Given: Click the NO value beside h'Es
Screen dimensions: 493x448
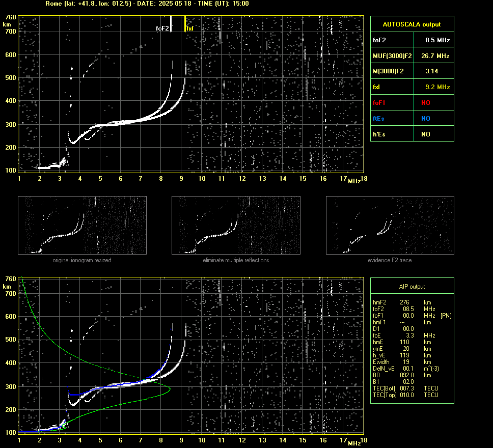Looking at the screenshot, I should (x=426, y=134).
